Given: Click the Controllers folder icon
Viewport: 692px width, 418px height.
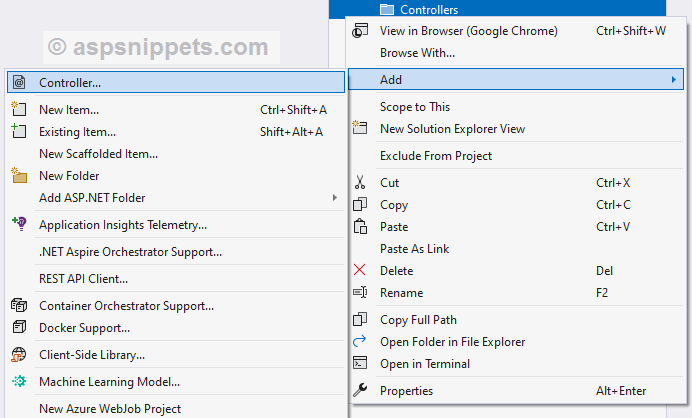Looking at the screenshot, I should [387, 9].
